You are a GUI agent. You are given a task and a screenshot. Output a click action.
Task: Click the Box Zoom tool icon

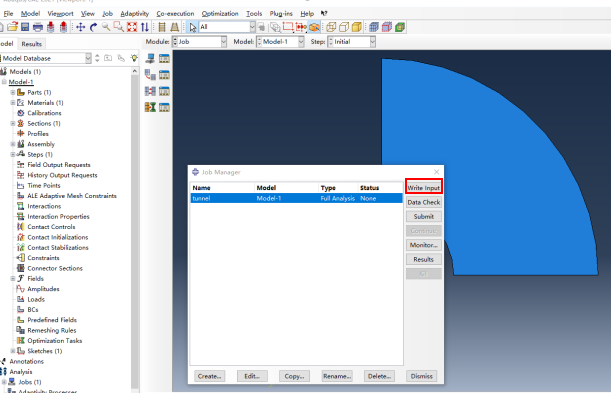coord(118,27)
